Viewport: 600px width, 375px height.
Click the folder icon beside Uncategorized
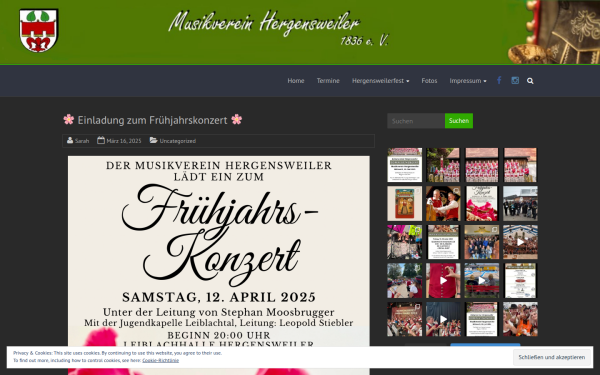(153, 140)
